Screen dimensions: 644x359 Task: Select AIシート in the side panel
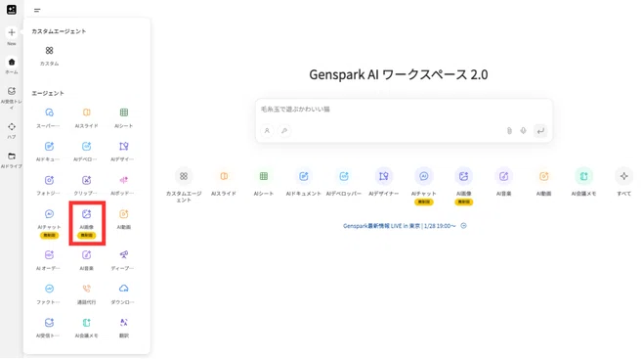124,117
